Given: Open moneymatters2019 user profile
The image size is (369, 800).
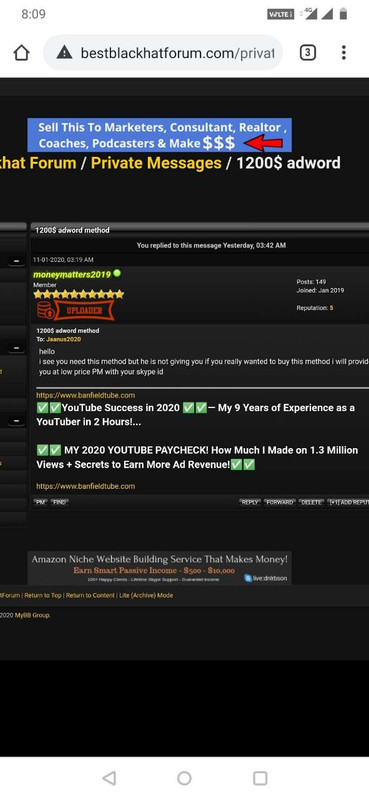Looking at the screenshot, I should (72, 274).
